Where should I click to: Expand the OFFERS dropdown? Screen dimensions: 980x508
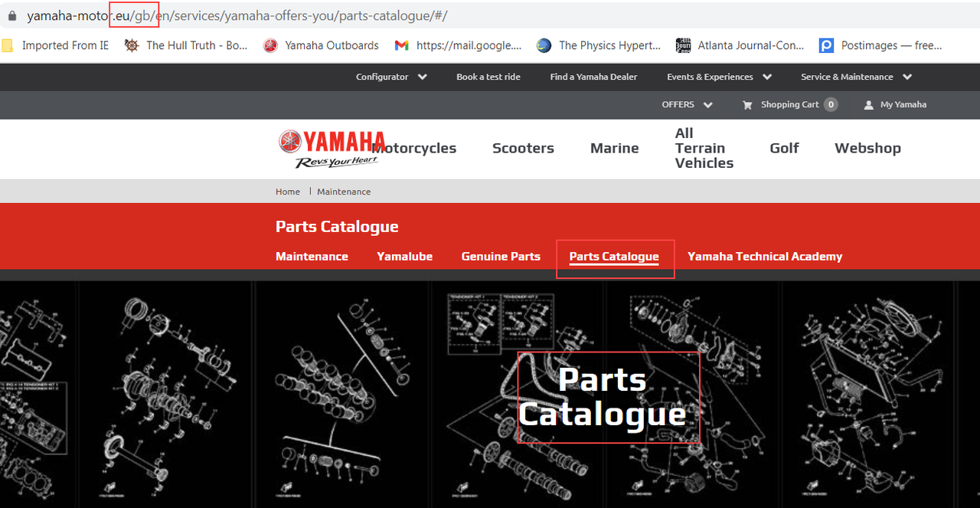(x=687, y=104)
